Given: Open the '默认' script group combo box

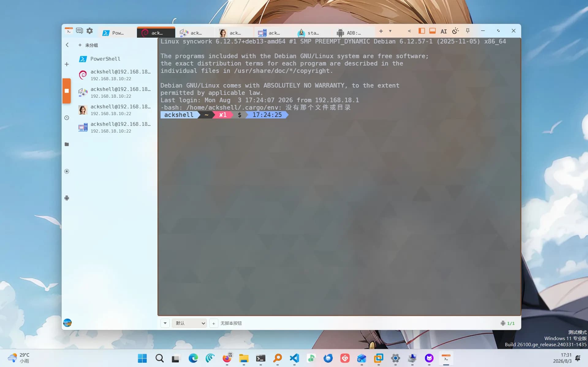Looking at the screenshot, I should click(189, 323).
